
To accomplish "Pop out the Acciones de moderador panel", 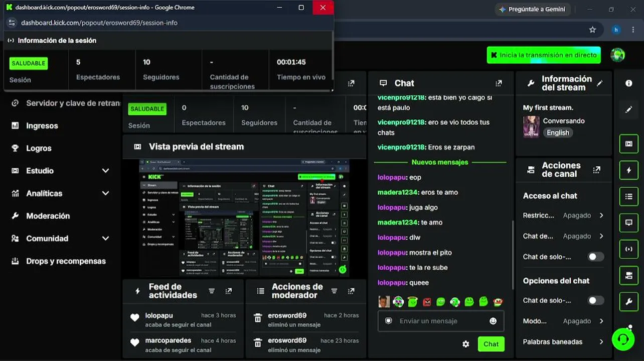I will coord(351,291).
